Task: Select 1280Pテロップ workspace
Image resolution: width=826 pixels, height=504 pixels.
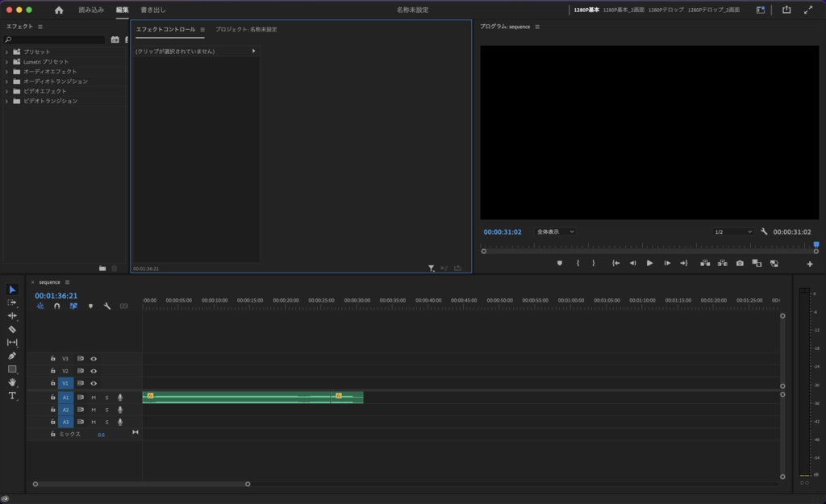Action: pyautogui.click(x=665, y=10)
